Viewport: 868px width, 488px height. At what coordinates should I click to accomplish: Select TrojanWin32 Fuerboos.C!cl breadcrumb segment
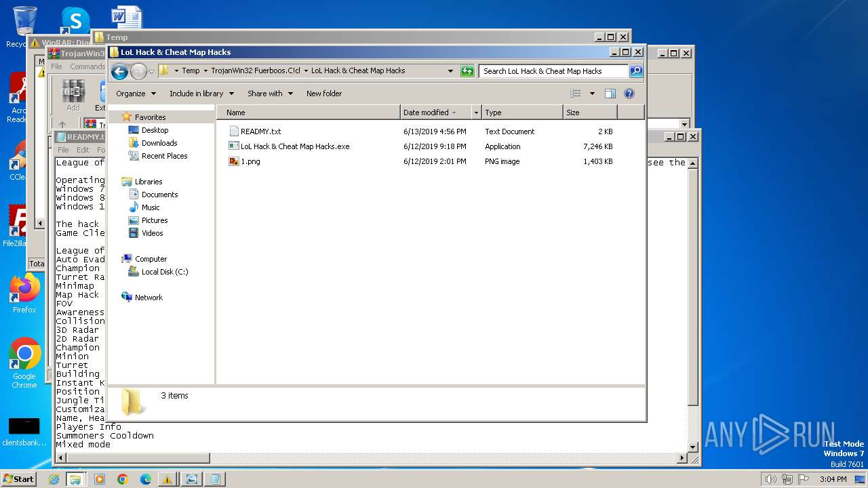tap(256, 70)
